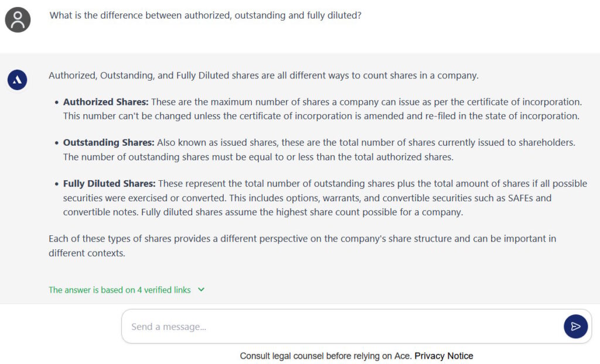Click the bold 'Outstanding Shares:' heading
This screenshot has width=600, height=364.
tap(108, 142)
